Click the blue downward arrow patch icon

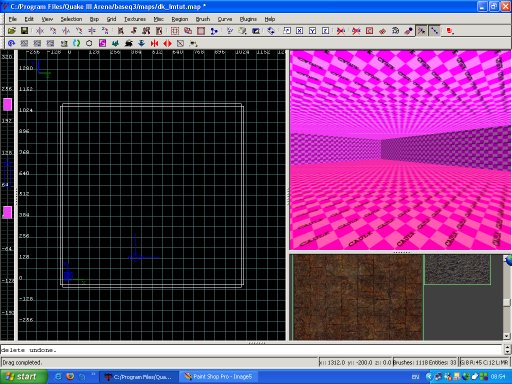point(141,43)
